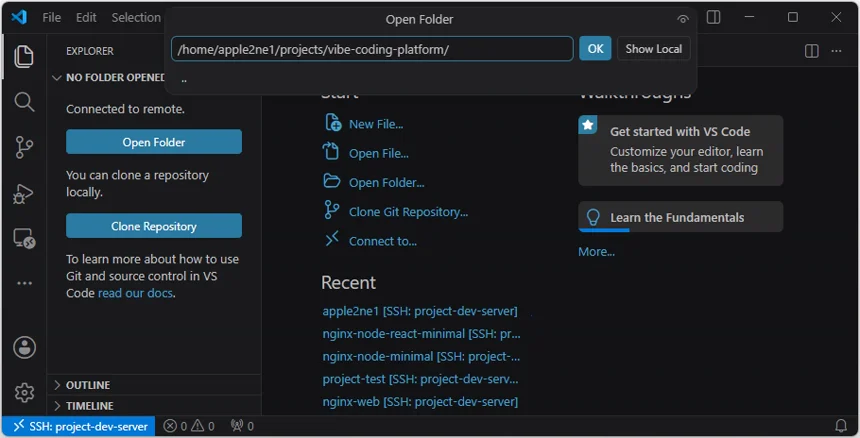
Task: Expand the Timeline section
Action: pos(155,406)
